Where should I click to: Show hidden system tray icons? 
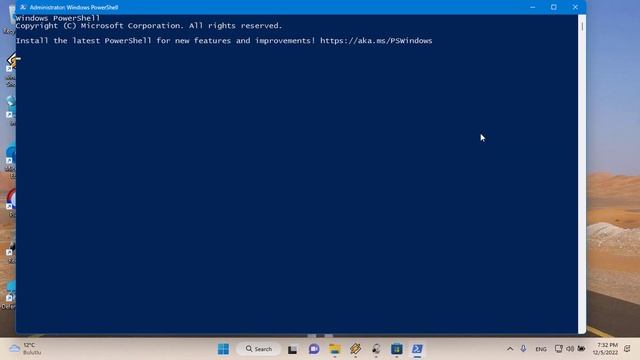pyautogui.click(x=510, y=349)
